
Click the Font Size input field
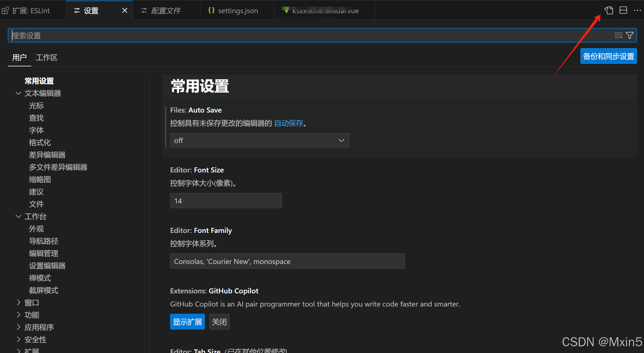pyautogui.click(x=226, y=201)
